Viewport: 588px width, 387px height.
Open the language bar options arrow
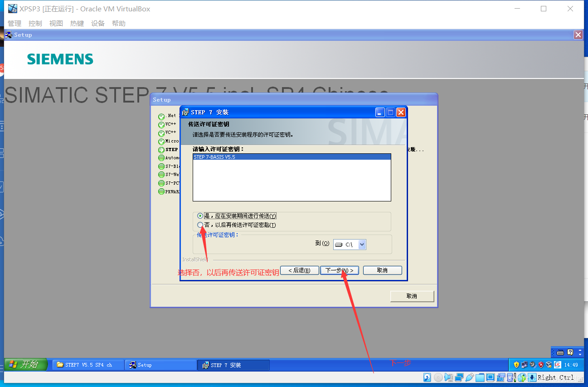(580, 354)
